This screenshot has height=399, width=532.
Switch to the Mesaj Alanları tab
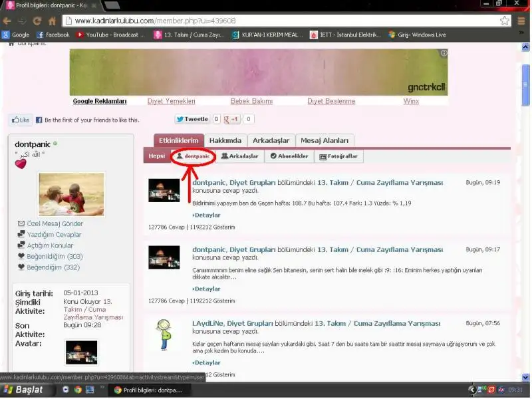(325, 141)
